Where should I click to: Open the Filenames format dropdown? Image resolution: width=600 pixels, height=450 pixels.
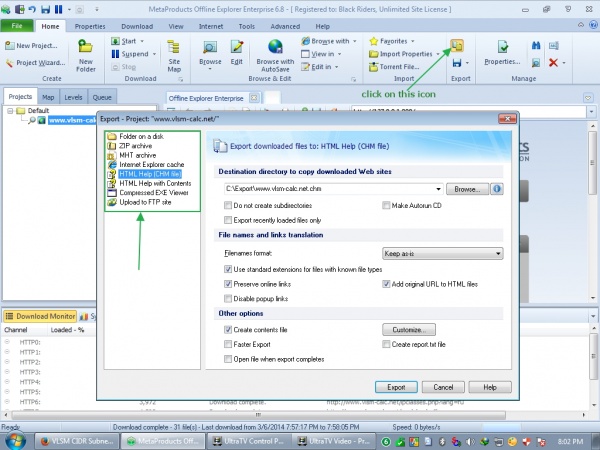442,253
